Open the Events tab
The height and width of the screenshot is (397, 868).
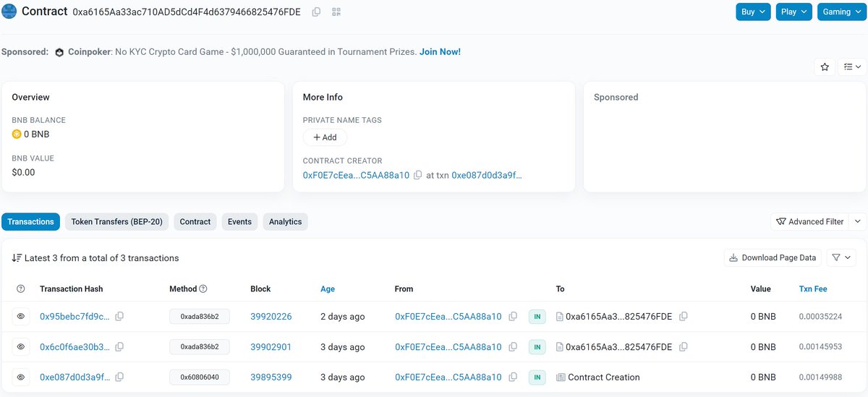coord(239,221)
